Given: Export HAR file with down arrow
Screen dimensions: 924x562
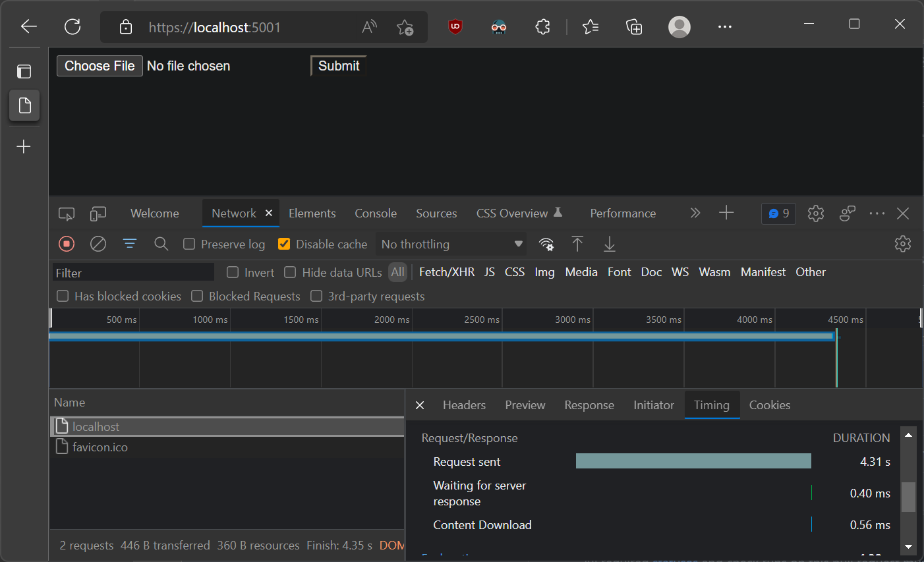Looking at the screenshot, I should (610, 244).
